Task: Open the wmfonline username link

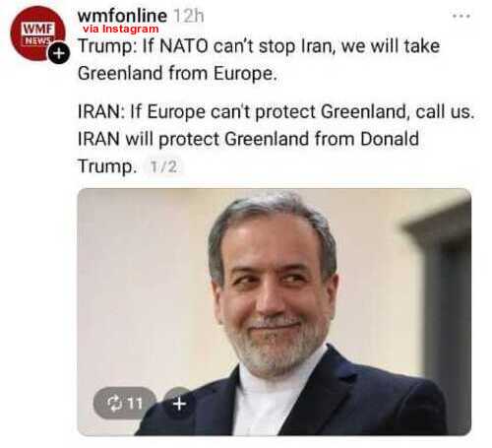Action: pos(122,15)
